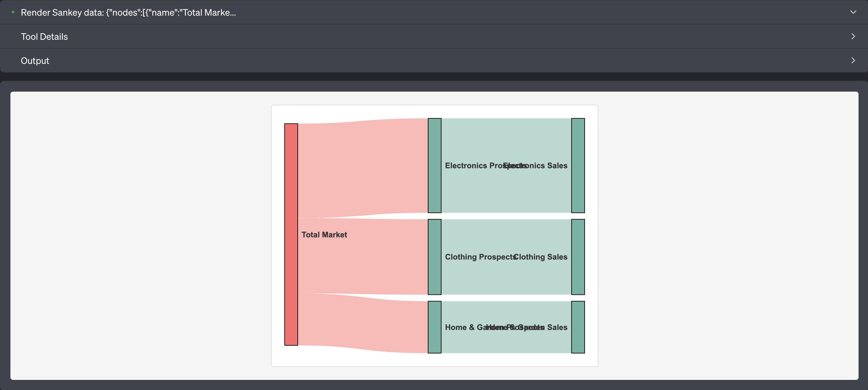This screenshot has width=868, height=390.
Task: Select the Home & Garden Prospects node bar
Action: 435,327
